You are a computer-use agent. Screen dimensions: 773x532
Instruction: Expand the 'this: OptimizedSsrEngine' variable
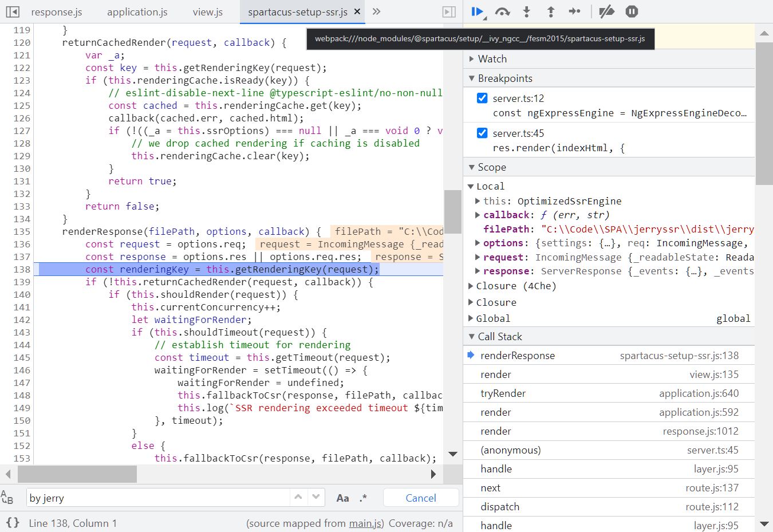tap(478, 201)
